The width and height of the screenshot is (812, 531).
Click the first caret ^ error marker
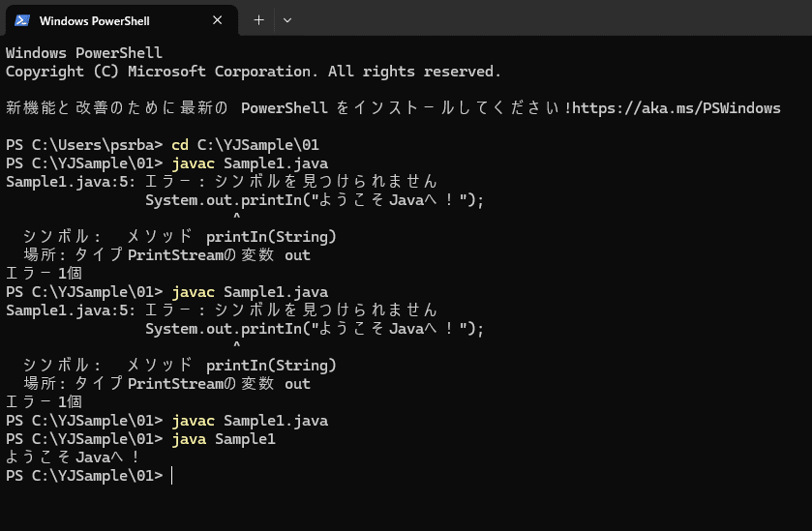coord(237,216)
